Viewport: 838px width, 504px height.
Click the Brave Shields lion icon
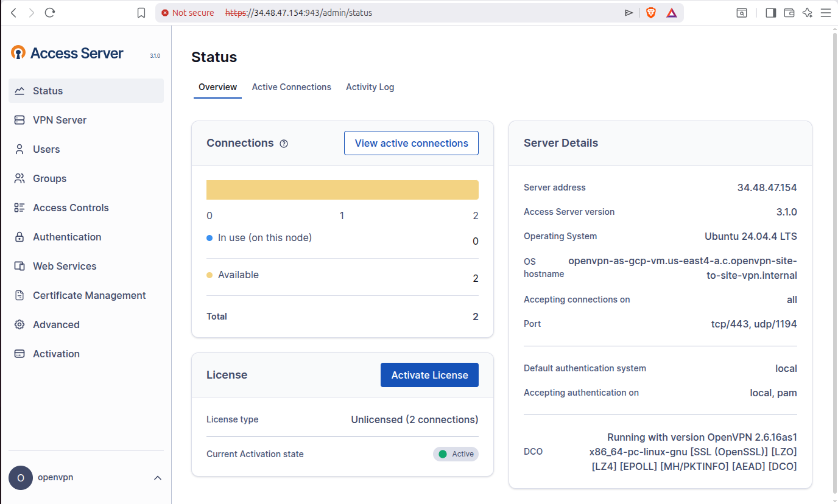pyautogui.click(x=651, y=13)
